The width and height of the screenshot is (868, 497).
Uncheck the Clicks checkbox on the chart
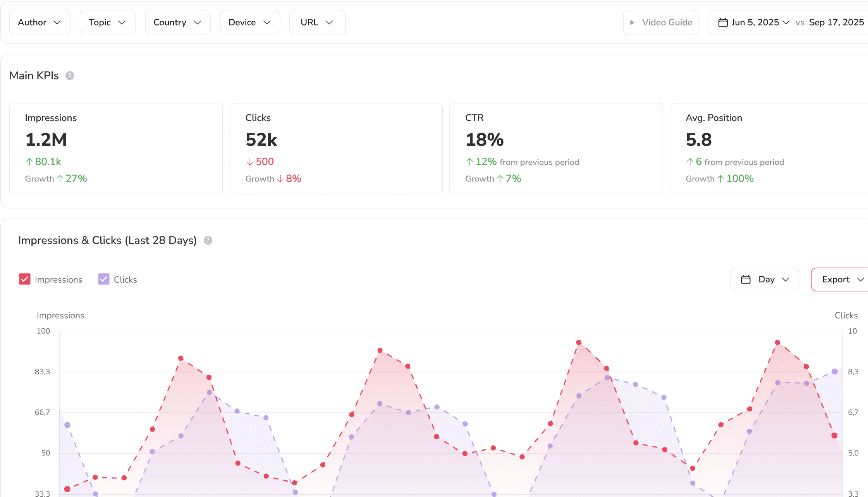pyautogui.click(x=103, y=279)
